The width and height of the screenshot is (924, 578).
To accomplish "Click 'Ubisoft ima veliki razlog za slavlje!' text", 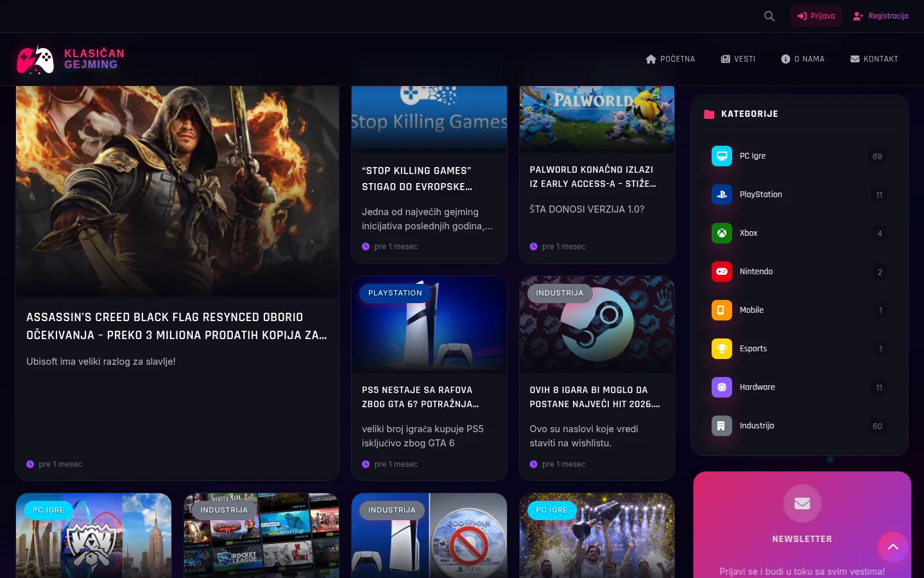I will (x=101, y=362).
